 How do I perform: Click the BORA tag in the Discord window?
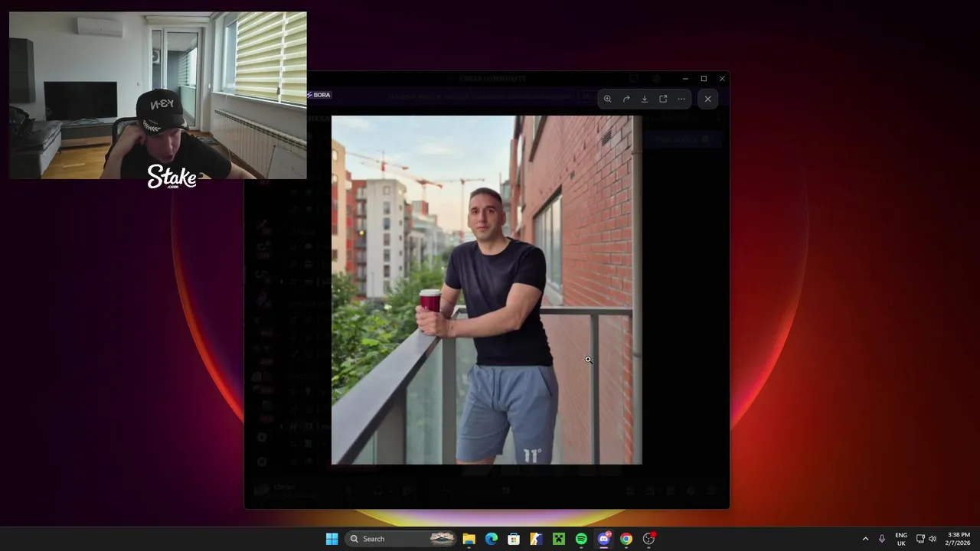point(318,95)
